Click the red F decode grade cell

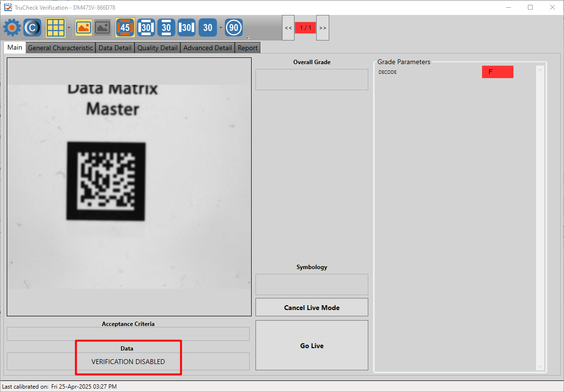click(x=497, y=72)
